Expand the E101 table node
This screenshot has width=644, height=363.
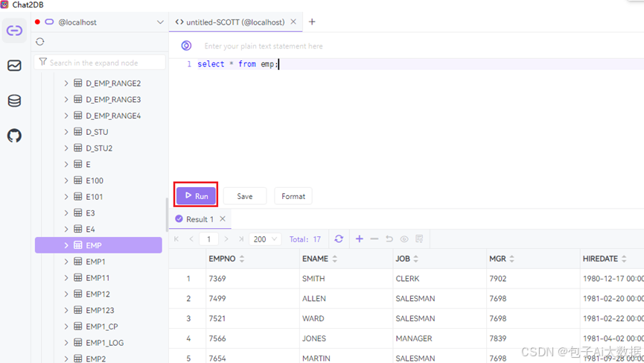point(66,197)
